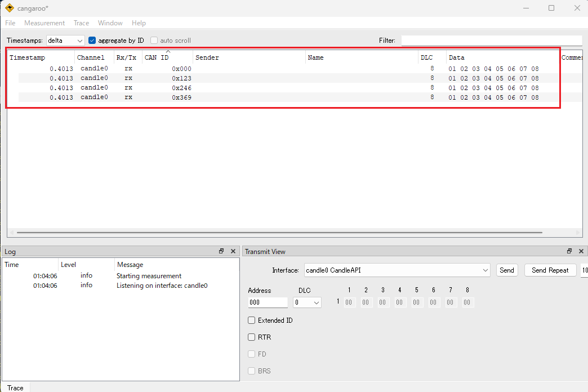Click the Sender column header

tap(249, 57)
